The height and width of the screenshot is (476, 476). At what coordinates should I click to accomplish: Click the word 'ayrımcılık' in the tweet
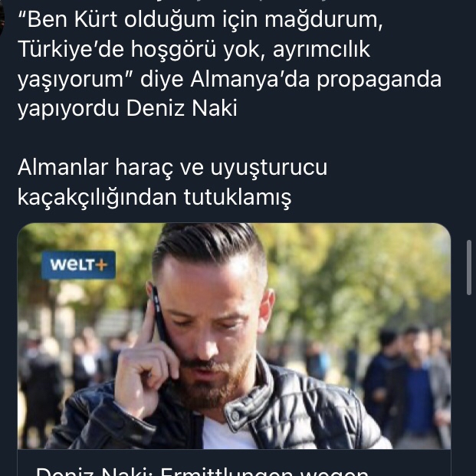click(x=321, y=51)
